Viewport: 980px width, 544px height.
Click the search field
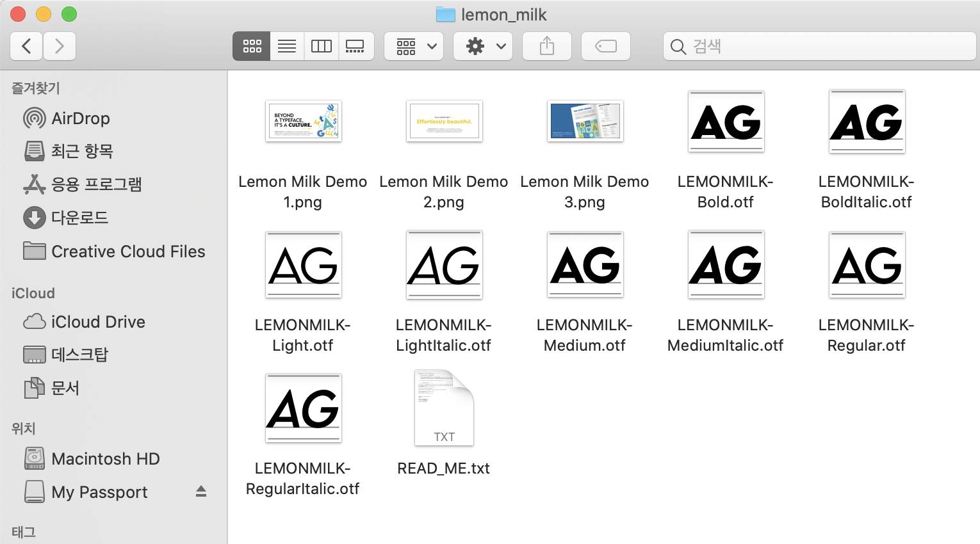820,46
